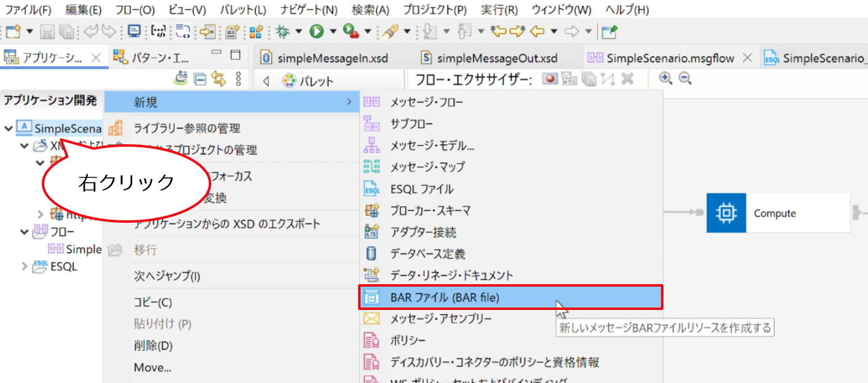Collapse the SimpleScenario application tree node
The height and width of the screenshot is (383, 868).
tap(9, 129)
